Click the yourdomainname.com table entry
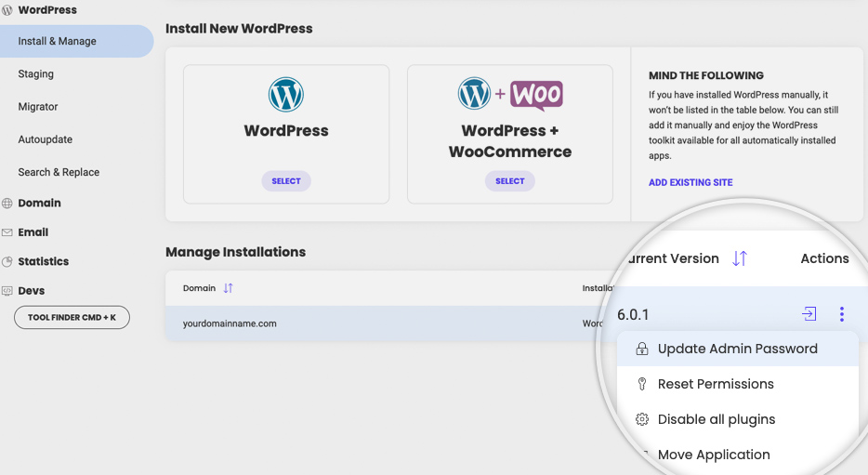This screenshot has height=475, width=868. (230, 323)
